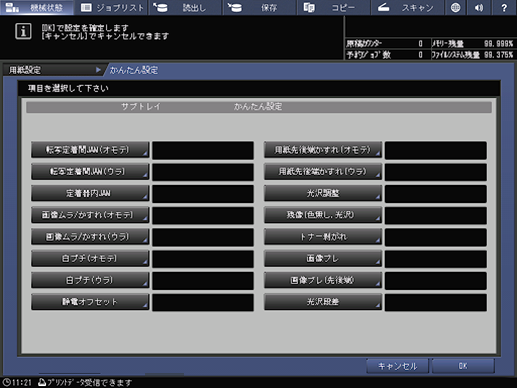Switch to the スキャン scan tab
The image size is (517, 388).
pos(407,7)
